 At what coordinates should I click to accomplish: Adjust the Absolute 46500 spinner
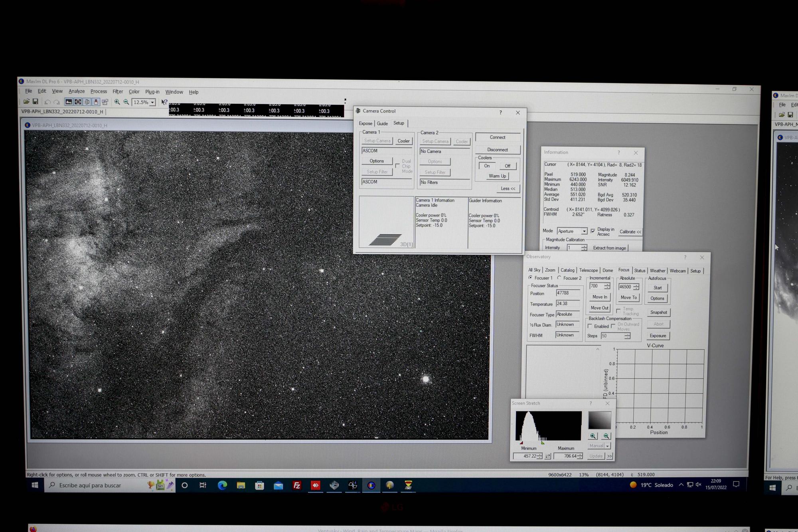636,287
